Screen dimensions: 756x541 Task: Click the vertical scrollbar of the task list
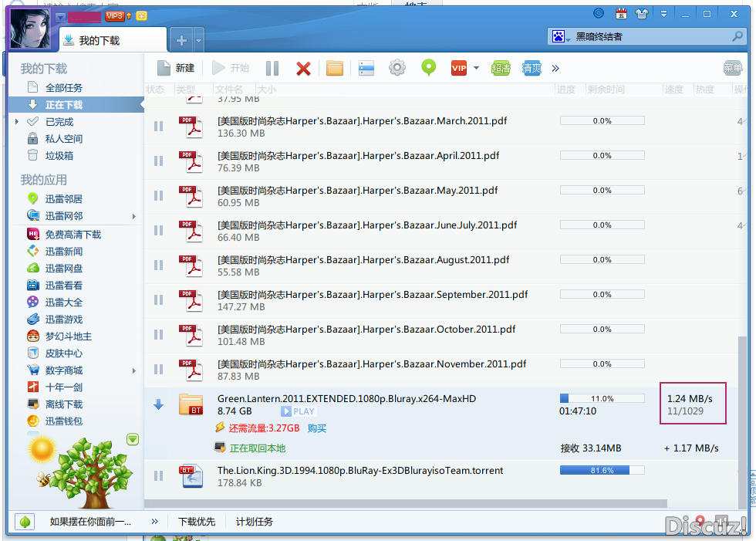tap(742, 422)
